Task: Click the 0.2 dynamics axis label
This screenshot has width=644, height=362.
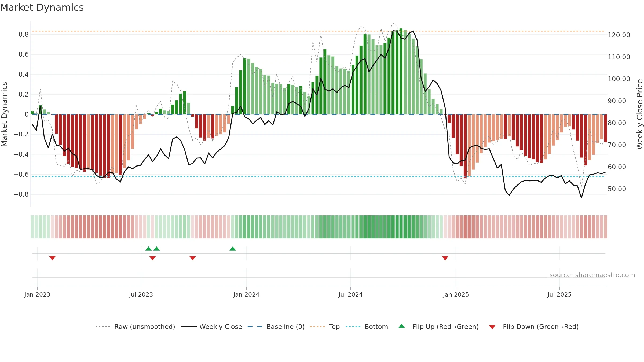Action: coord(24,94)
